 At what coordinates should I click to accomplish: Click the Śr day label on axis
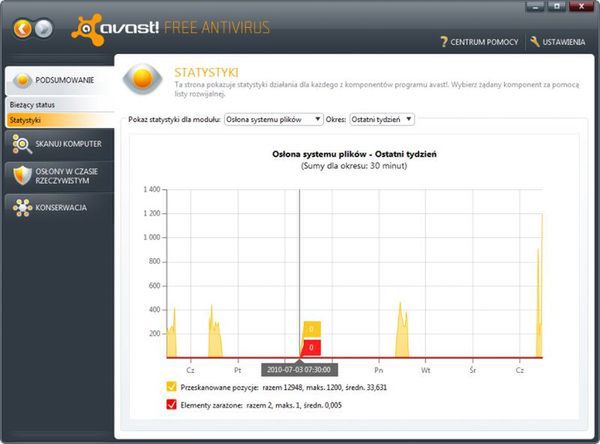click(473, 370)
